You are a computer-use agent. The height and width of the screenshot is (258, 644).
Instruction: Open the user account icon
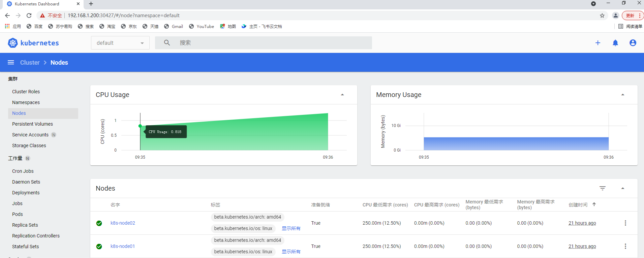click(x=633, y=43)
